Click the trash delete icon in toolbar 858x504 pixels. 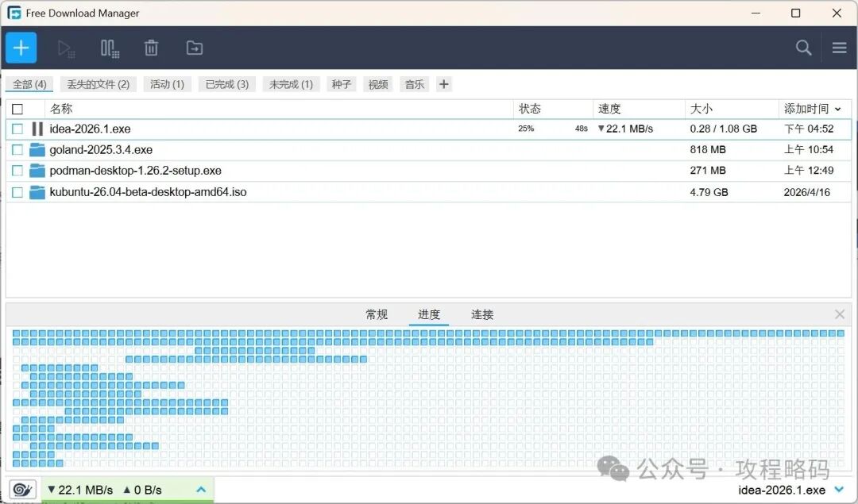click(x=151, y=48)
